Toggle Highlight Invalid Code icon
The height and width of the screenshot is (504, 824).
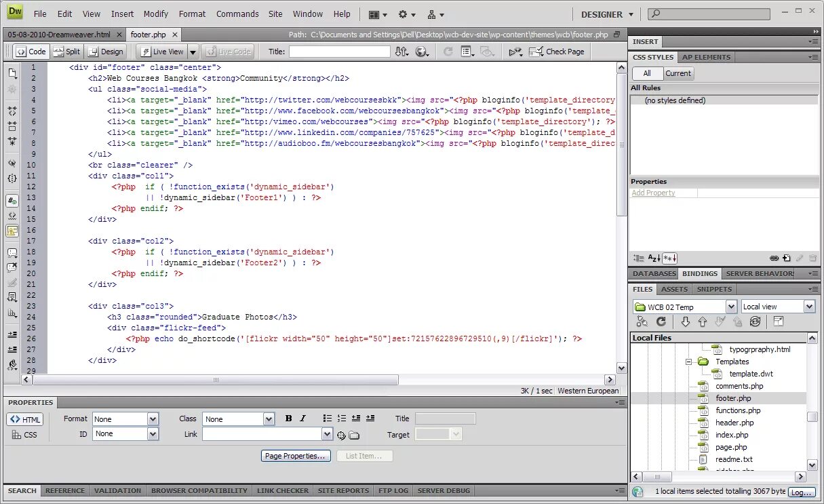pos(12,231)
